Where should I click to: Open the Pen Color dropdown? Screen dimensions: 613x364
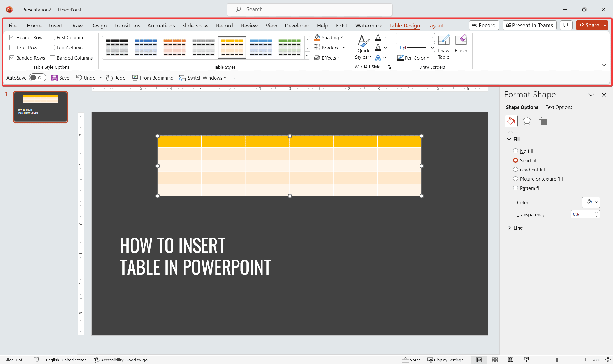428,58
